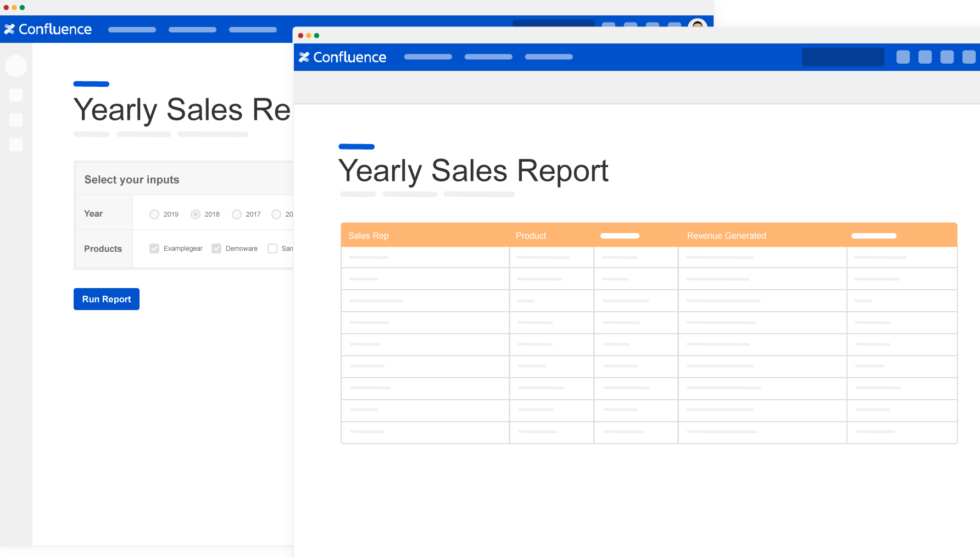Screen dimensions: 980x558
Task: Select the 2019 year radio button
Action: pos(154,214)
